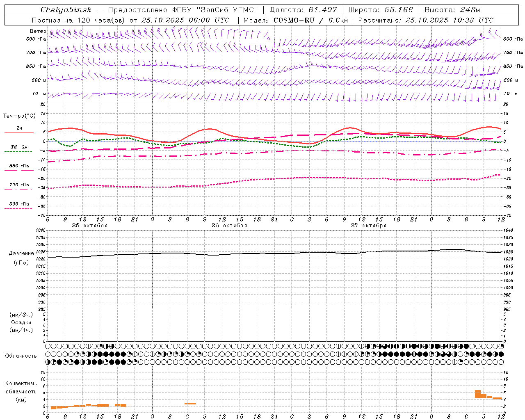The height and width of the screenshot is (420, 525).
Task: Click the 'Ветер' wind panel label
Action: pos(38,31)
